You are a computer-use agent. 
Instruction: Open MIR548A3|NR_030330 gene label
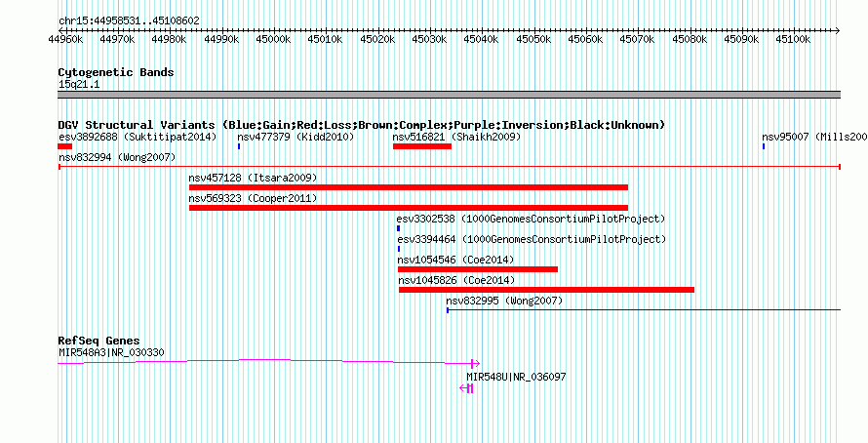[111, 352]
